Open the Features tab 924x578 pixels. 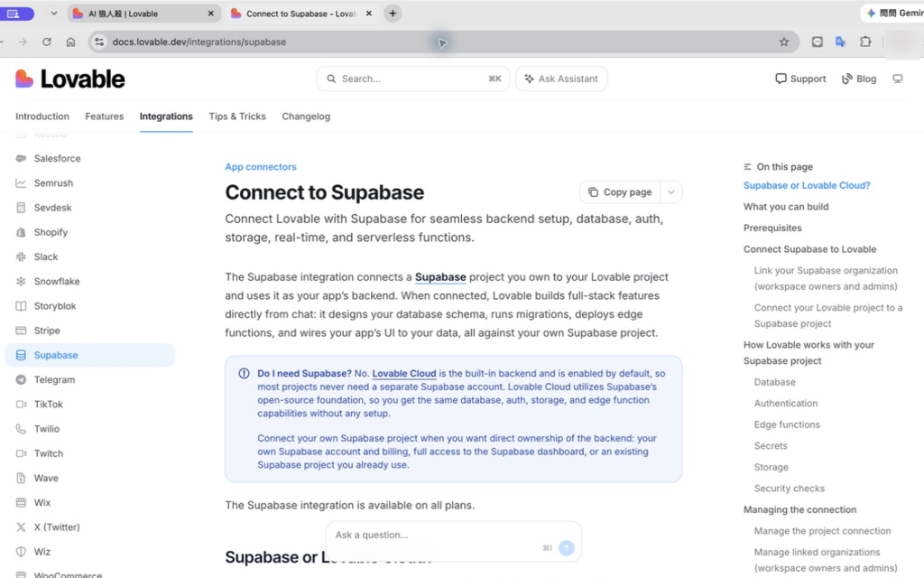[x=105, y=117]
